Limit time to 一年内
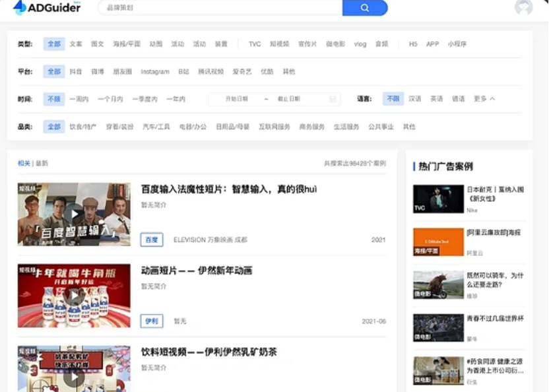 pyautogui.click(x=176, y=99)
